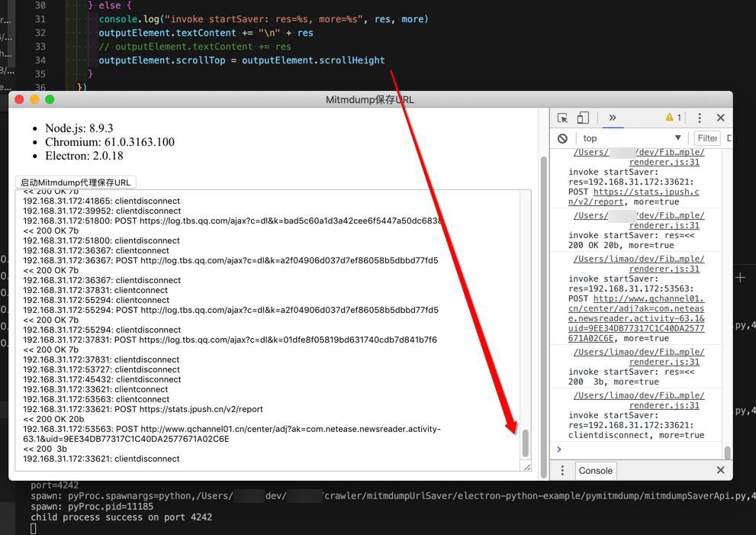
Task: Clear the console with the ban icon
Action: pyautogui.click(x=563, y=138)
